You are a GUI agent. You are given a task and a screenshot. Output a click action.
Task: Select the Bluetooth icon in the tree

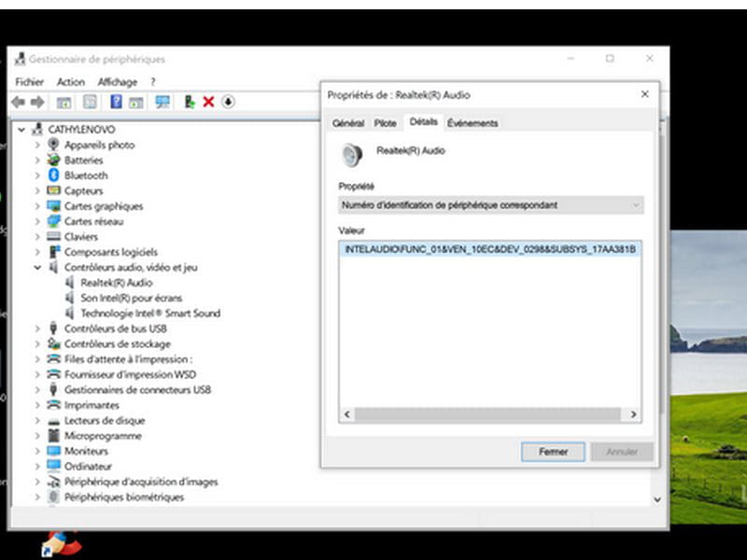53,175
